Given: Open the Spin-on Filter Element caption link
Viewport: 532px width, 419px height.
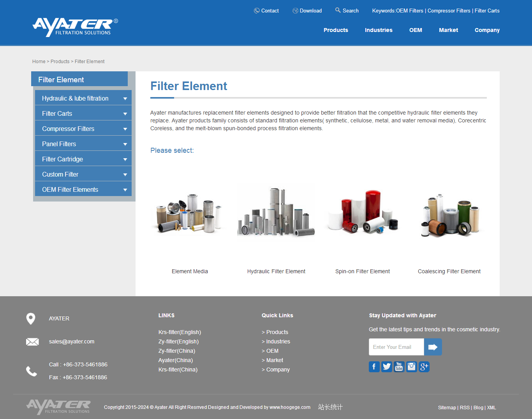Looking at the screenshot, I should pos(363,271).
